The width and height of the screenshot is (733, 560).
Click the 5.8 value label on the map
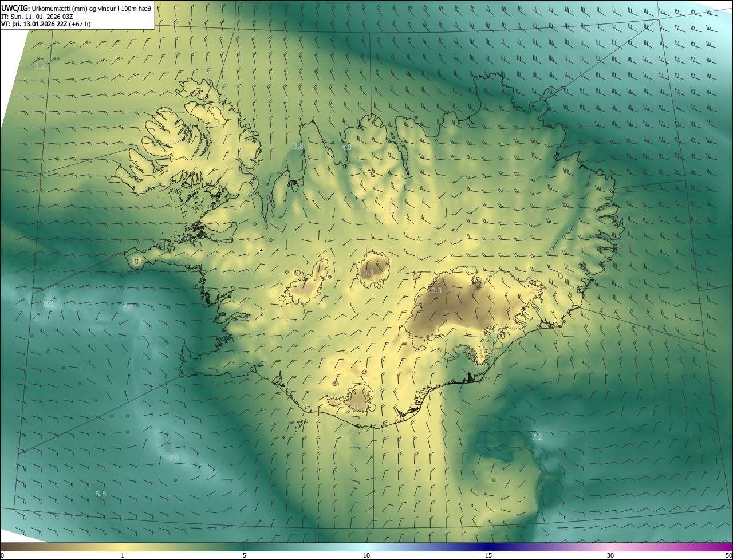[101, 494]
